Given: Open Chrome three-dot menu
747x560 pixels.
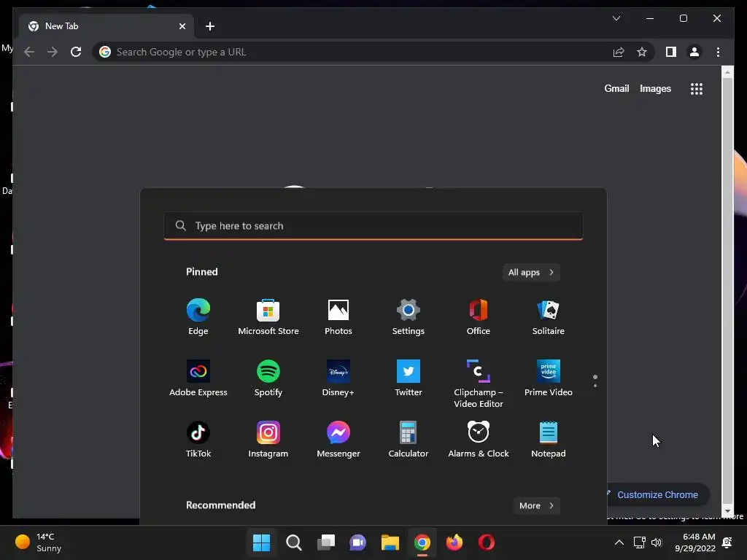Looking at the screenshot, I should pyautogui.click(x=718, y=52).
